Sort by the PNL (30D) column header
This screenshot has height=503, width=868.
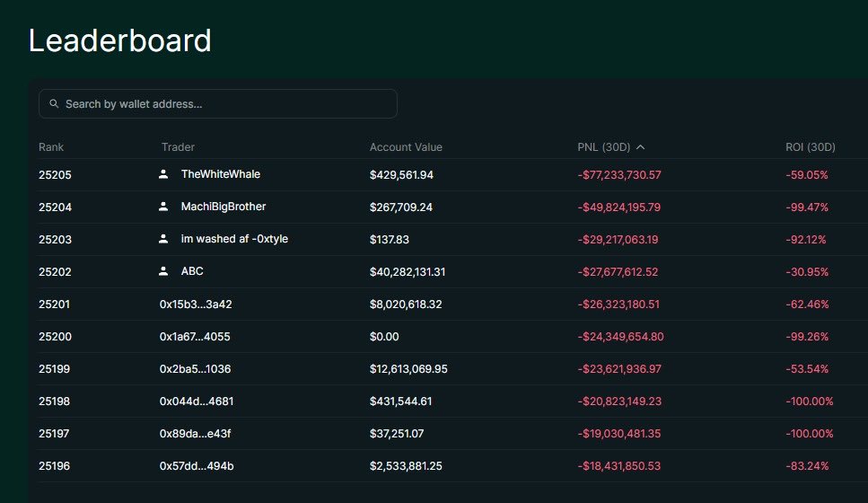coord(603,146)
